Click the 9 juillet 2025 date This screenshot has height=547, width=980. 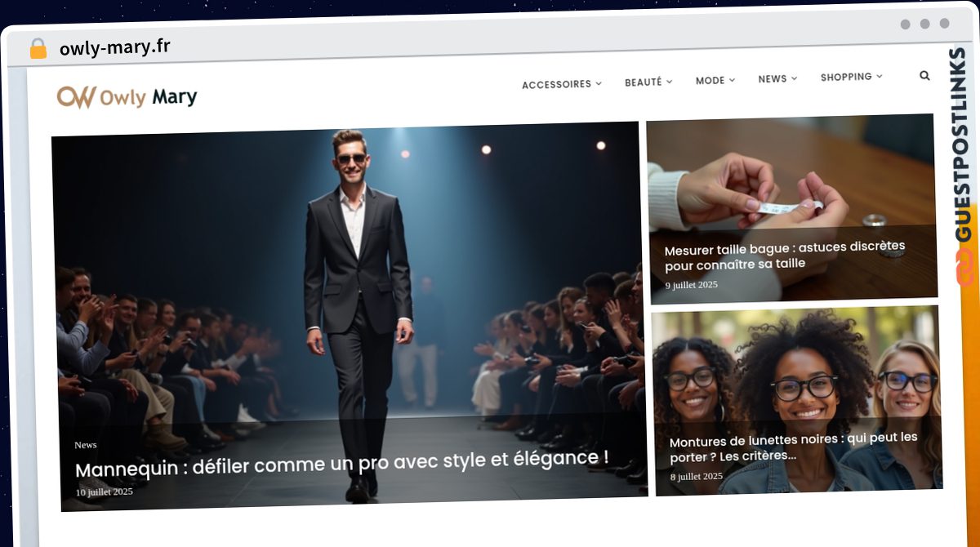692,285
